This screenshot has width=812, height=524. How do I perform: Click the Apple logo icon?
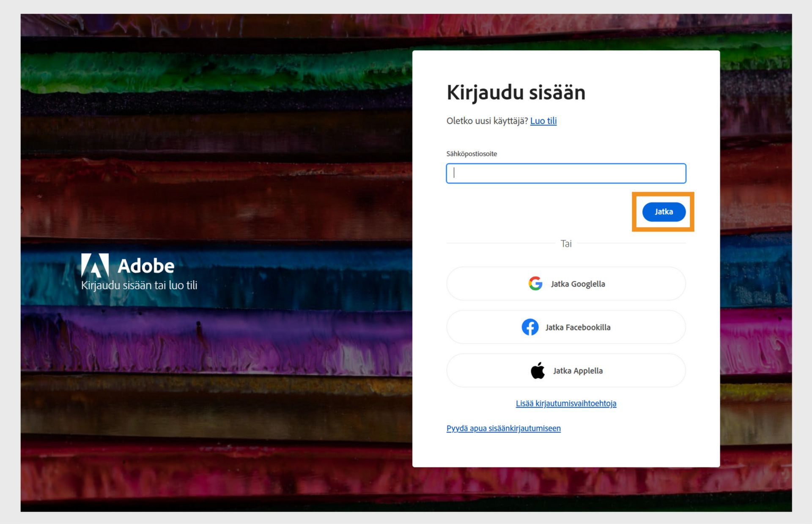click(x=538, y=371)
